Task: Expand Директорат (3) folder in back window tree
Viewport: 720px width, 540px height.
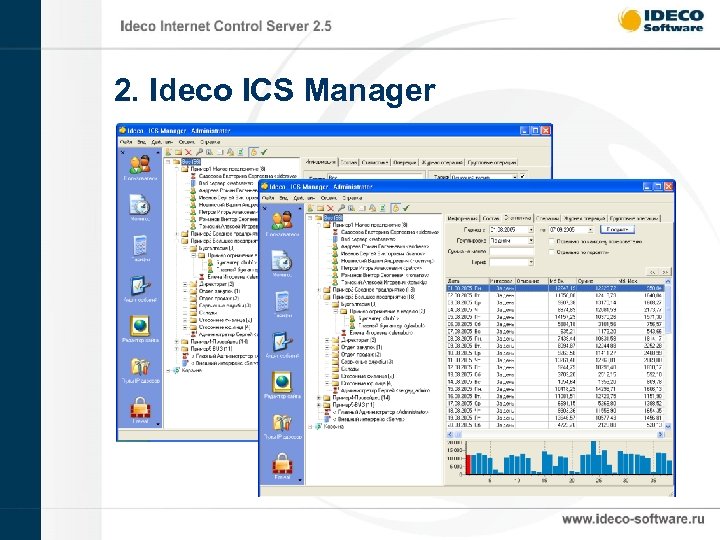Action: pos(185,284)
